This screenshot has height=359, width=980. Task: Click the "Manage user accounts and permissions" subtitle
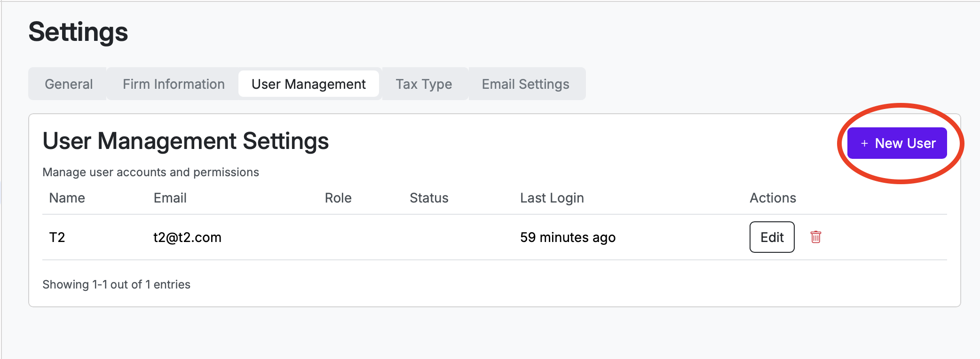[150, 172]
